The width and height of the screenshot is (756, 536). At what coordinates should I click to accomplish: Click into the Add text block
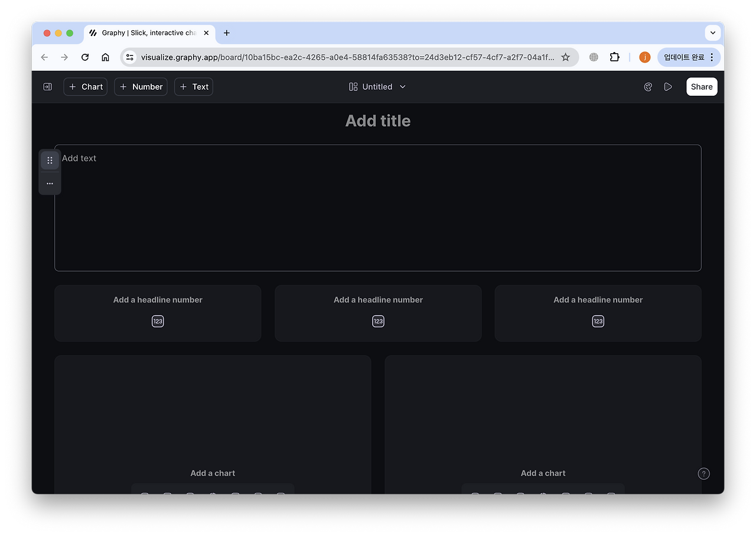(378, 208)
